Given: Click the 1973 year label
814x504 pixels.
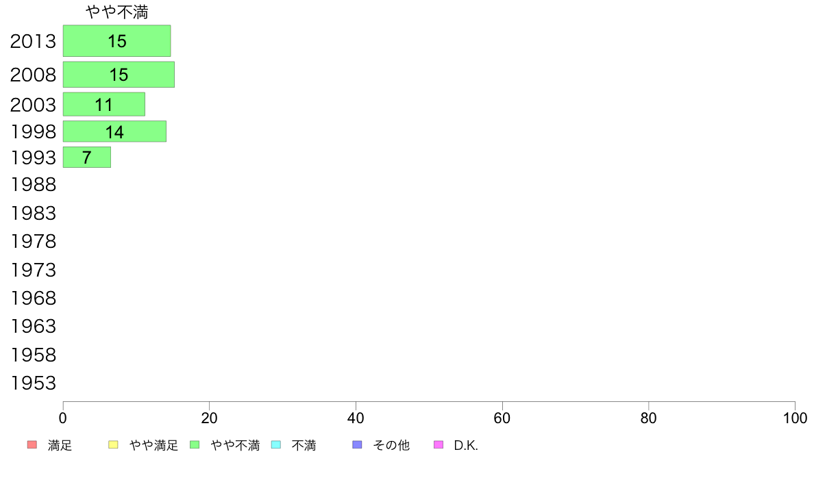Looking at the screenshot, I should point(33,270).
